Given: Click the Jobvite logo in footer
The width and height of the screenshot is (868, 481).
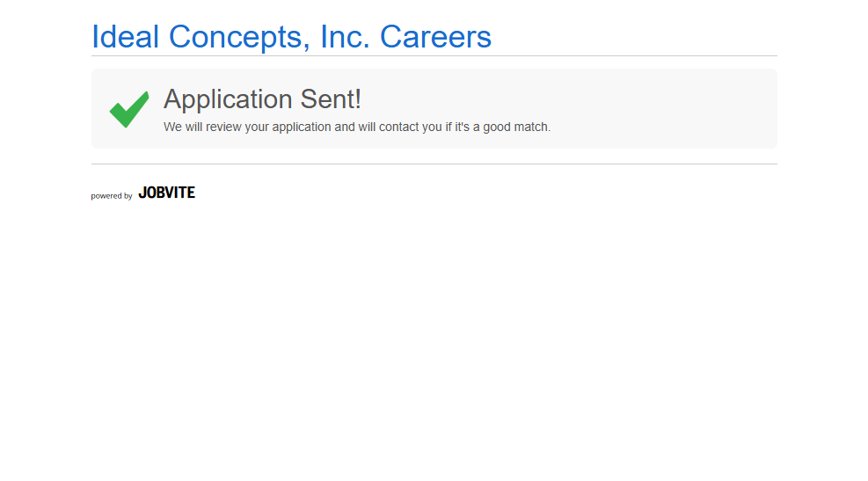Looking at the screenshot, I should [166, 193].
